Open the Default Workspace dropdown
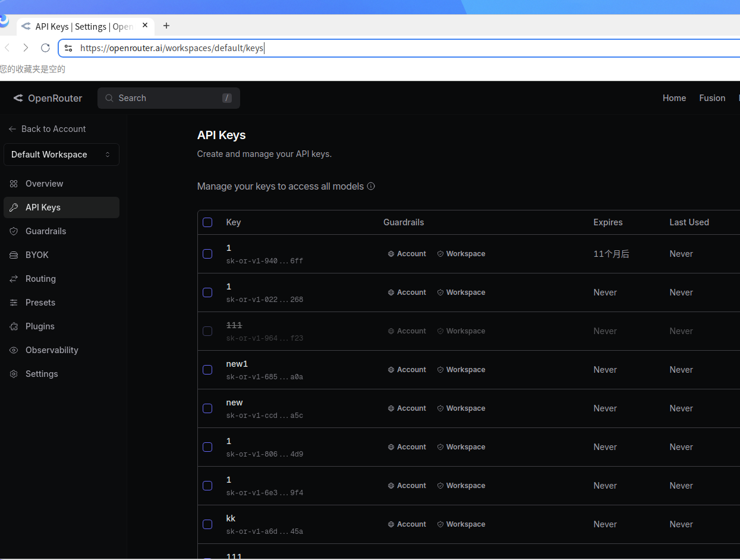 click(61, 155)
